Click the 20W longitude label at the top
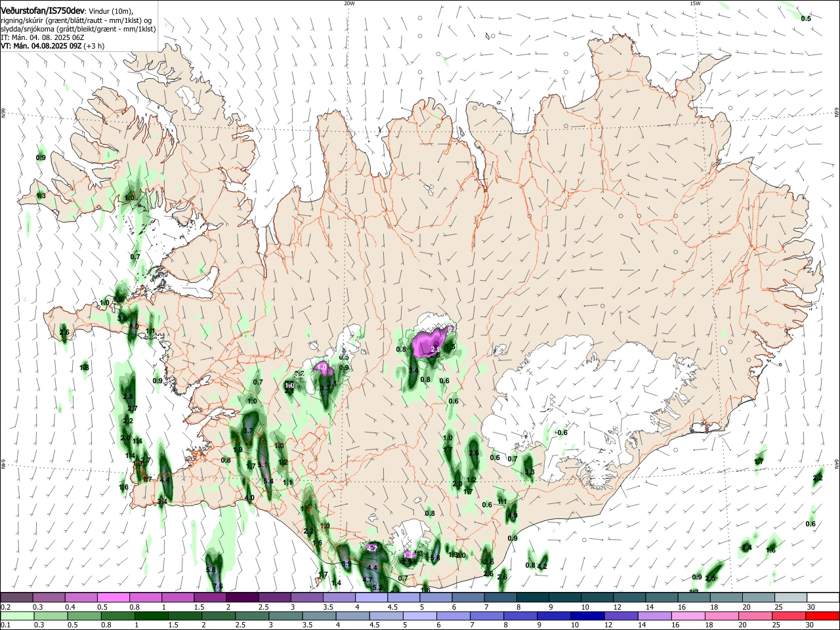The width and height of the screenshot is (840, 630). tap(349, 3)
